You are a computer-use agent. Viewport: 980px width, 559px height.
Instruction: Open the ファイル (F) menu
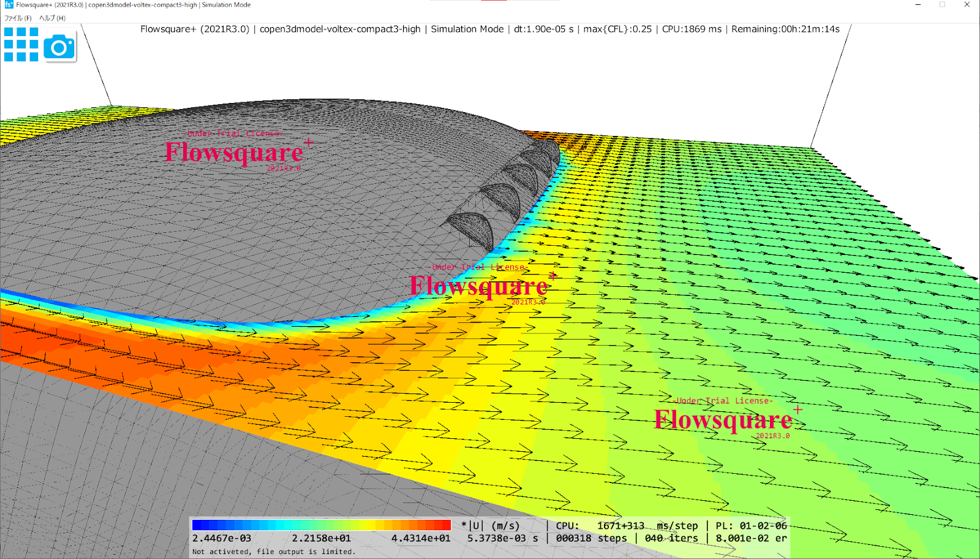click(18, 18)
